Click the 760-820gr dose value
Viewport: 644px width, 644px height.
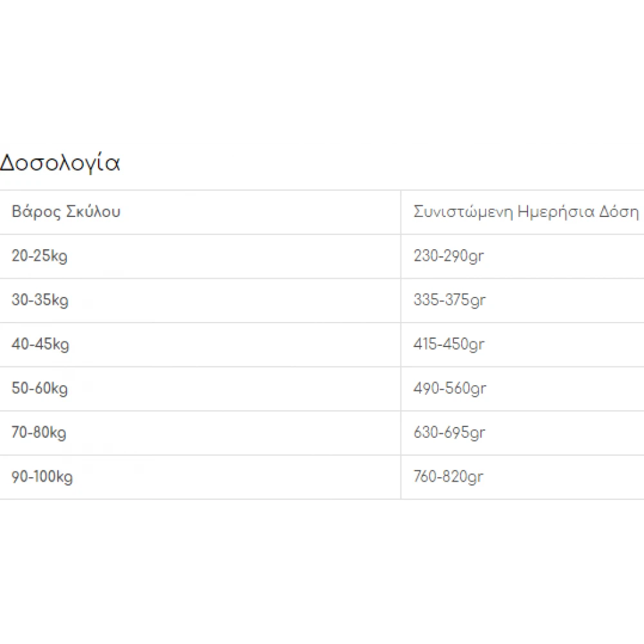448,477
